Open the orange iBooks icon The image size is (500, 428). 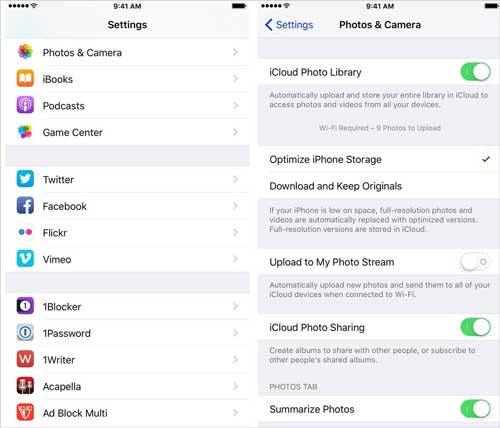(25, 78)
